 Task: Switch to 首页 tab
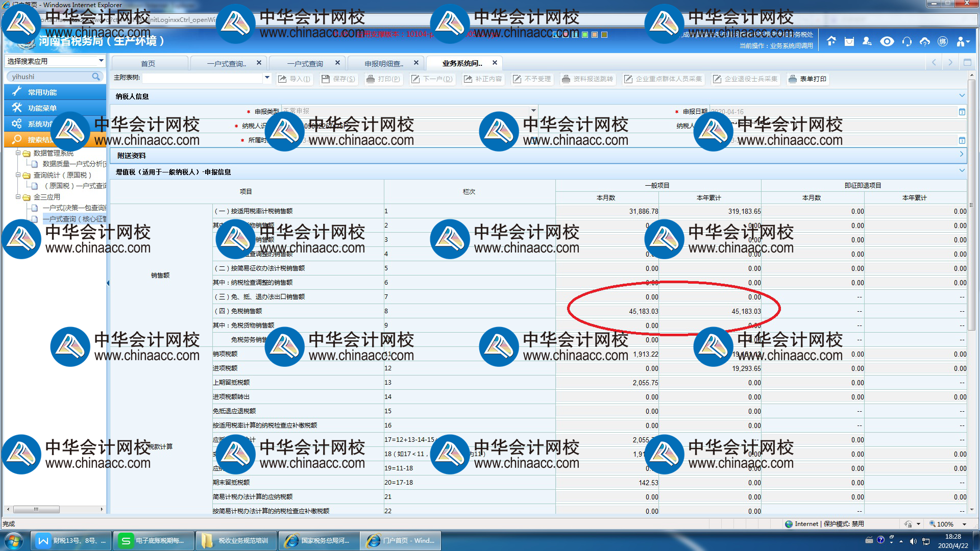[148, 64]
